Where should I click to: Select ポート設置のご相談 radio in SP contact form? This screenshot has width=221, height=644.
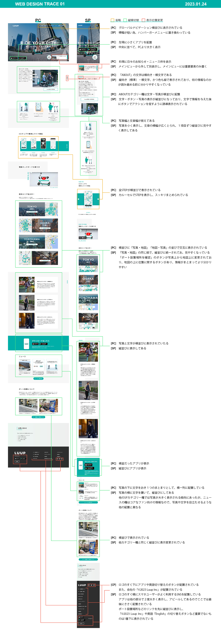(x=79, y=575)
